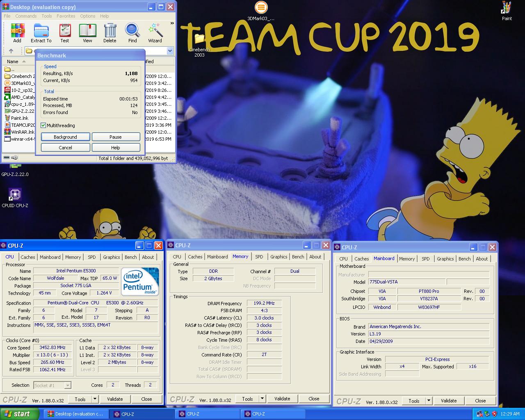The width and height of the screenshot is (525, 420).
Task: Click the Delete trash can icon
Action: 110,33
